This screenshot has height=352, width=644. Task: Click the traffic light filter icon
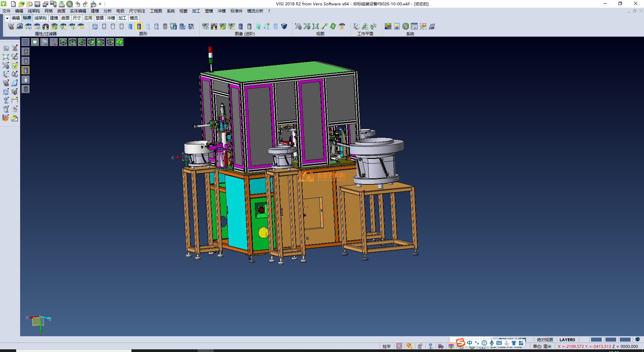point(46,26)
